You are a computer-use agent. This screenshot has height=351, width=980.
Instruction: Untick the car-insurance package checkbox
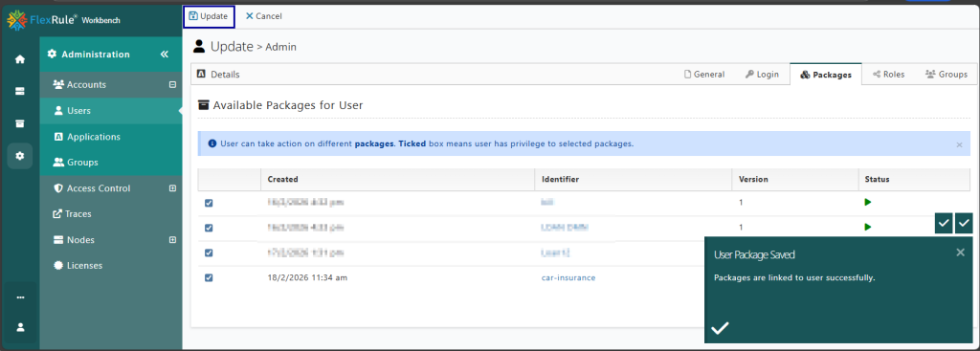tap(209, 278)
